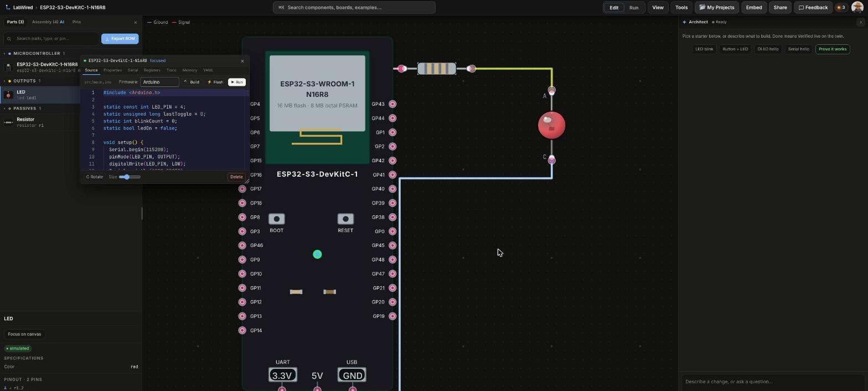Close the ESP32 code editor popup
Screen dimensions: 868x391
(242, 61)
